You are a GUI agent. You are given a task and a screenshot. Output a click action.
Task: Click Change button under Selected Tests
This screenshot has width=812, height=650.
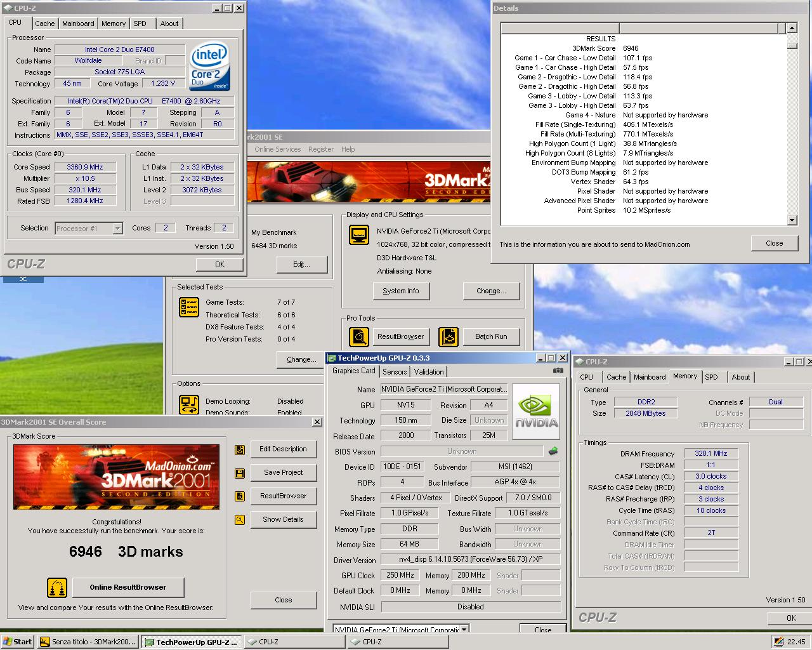click(x=301, y=360)
